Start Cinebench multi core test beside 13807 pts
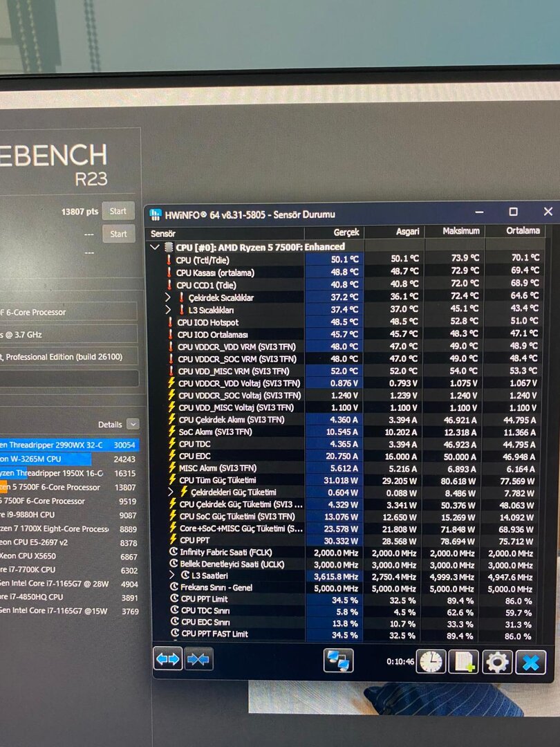This screenshot has width=560, height=747. [x=118, y=211]
